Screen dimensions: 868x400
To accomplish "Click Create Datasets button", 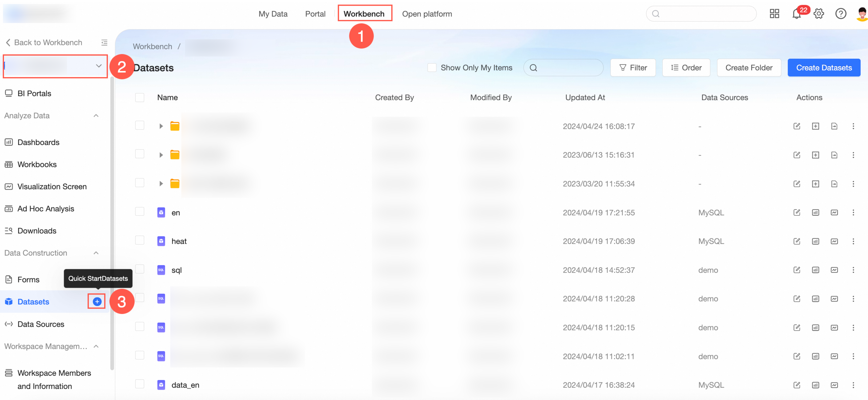I will (824, 68).
